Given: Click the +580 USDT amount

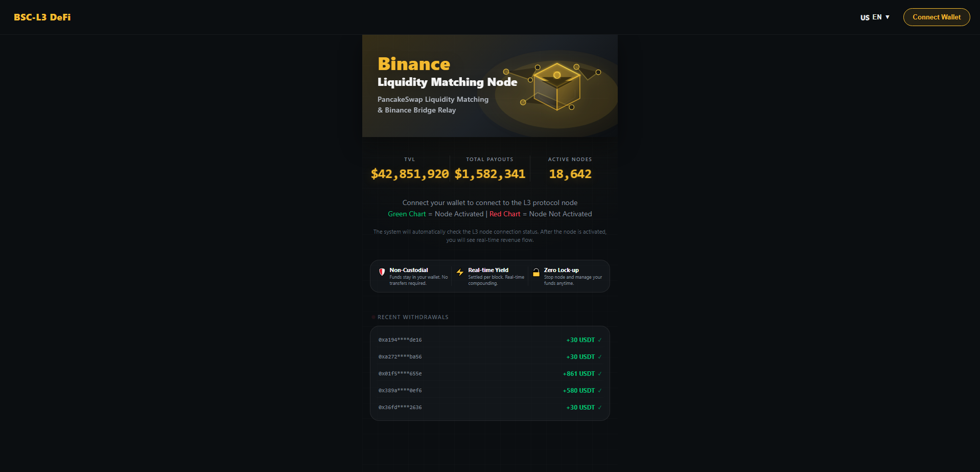Looking at the screenshot, I should click(x=579, y=391).
